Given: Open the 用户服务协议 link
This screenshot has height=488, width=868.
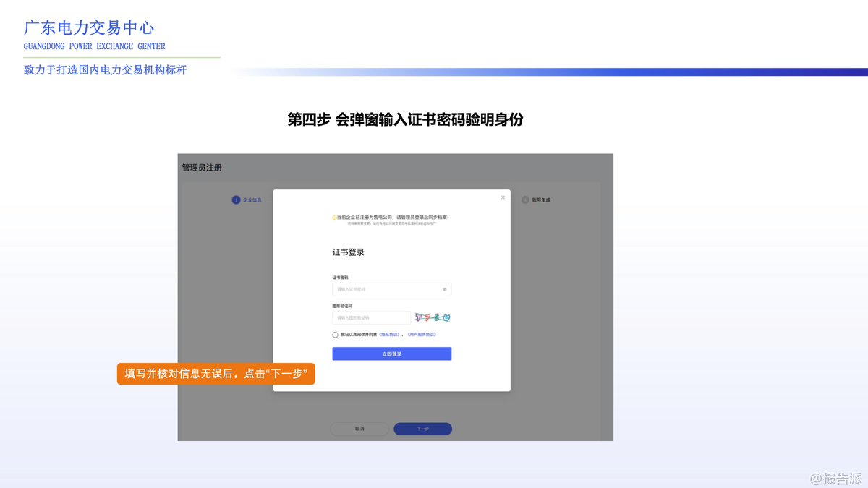Looking at the screenshot, I should pyautogui.click(x=422, y=335).
